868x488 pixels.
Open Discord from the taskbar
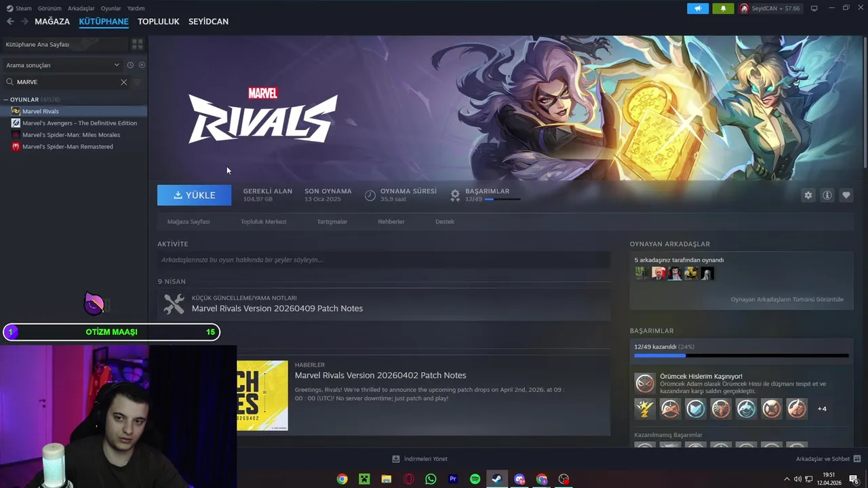pos(519,479)
